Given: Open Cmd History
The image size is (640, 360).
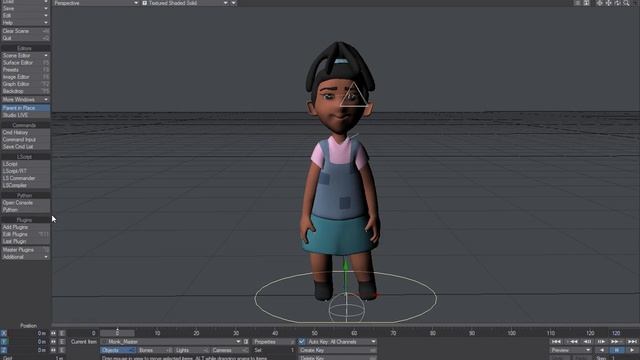Looking at the screenshot, I should [25, 133].
